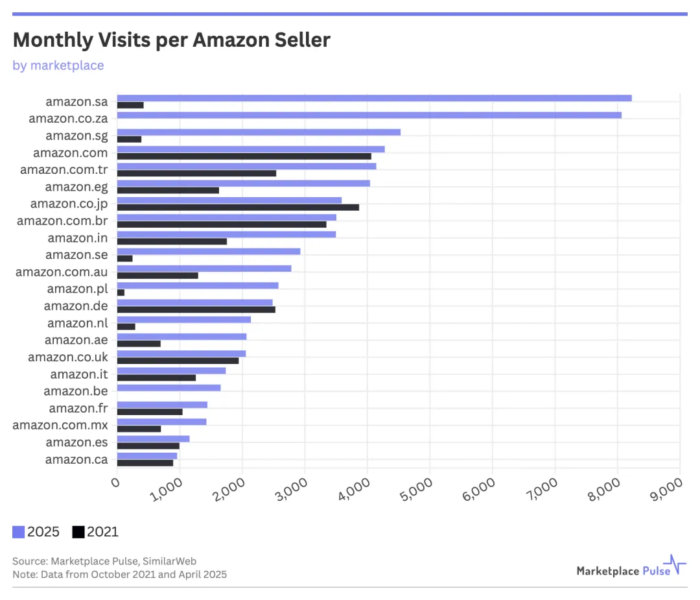Click the amazon.com 2021 black bar
This screenshot has width=700, height=600.
pyautogui.click(x=244, y=156)
